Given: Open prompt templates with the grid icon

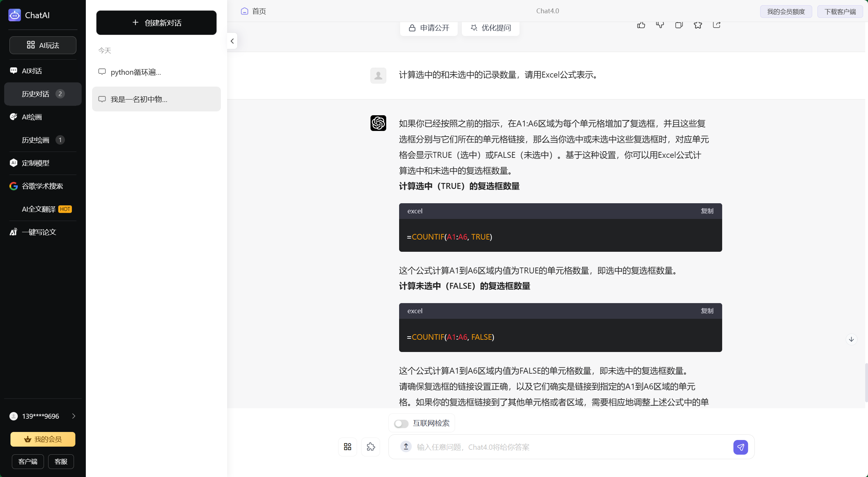Looking at the screenshot, I should click(x=347, y=447).
